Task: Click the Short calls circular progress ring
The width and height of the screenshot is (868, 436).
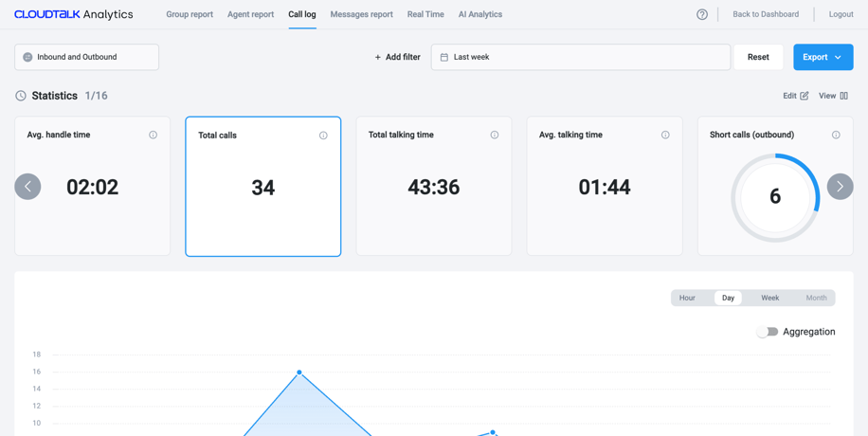Action: (775, 196)
